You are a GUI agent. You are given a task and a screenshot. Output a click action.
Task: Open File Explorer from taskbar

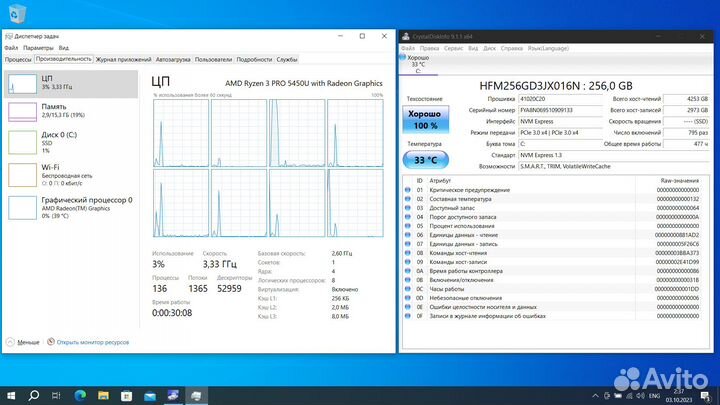[x=103, y=395]
